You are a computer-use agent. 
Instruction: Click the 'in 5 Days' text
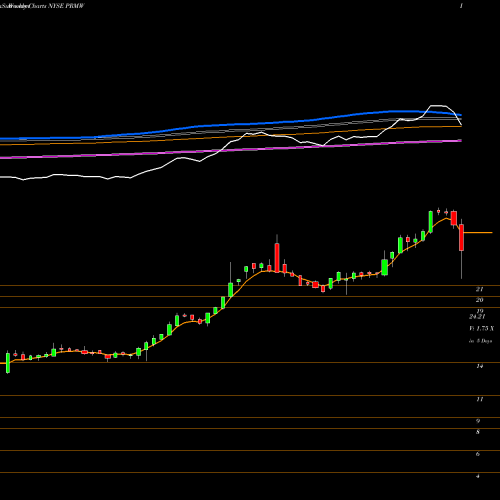pos(481,341)
